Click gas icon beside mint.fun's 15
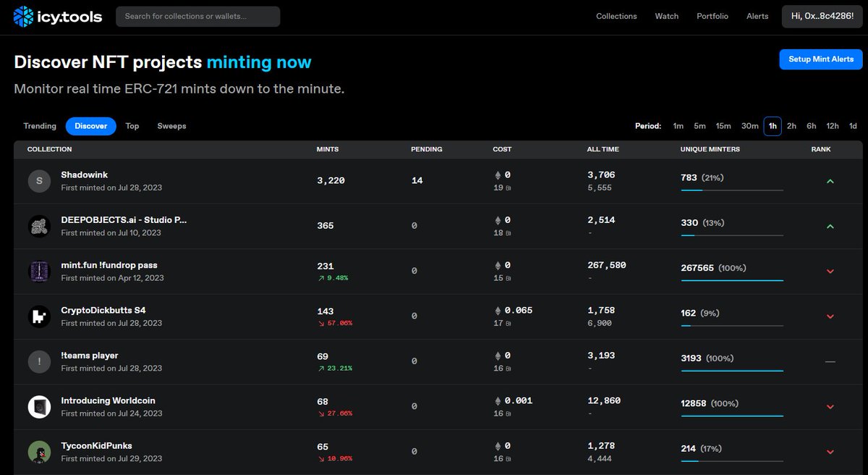 point(509,278)
